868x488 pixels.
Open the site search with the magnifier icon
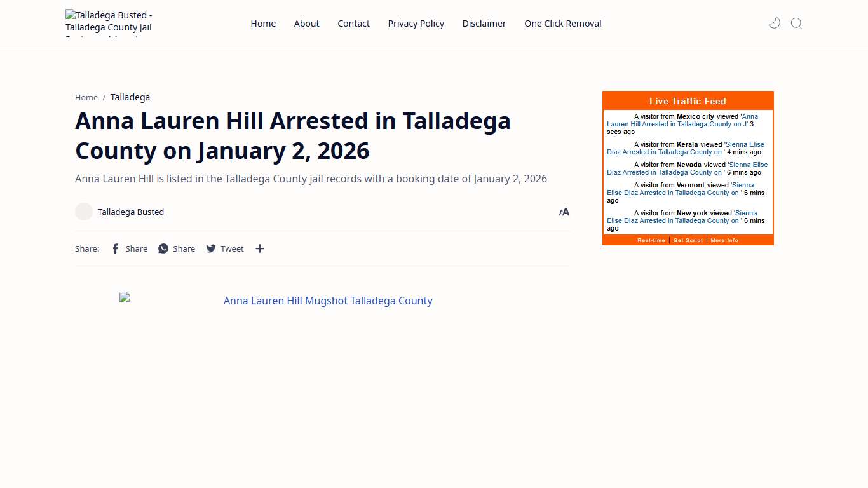pos(796,23)
